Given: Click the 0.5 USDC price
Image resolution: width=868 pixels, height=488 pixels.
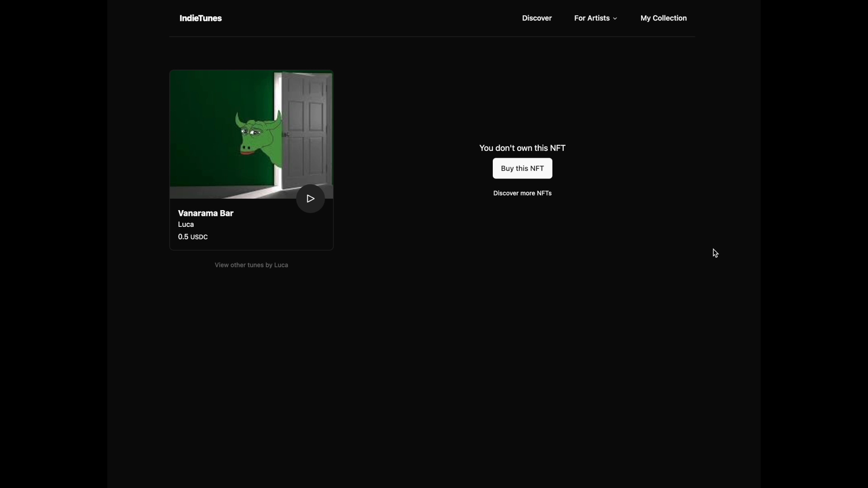Looking at the screenshot, I should pos(193,237).
